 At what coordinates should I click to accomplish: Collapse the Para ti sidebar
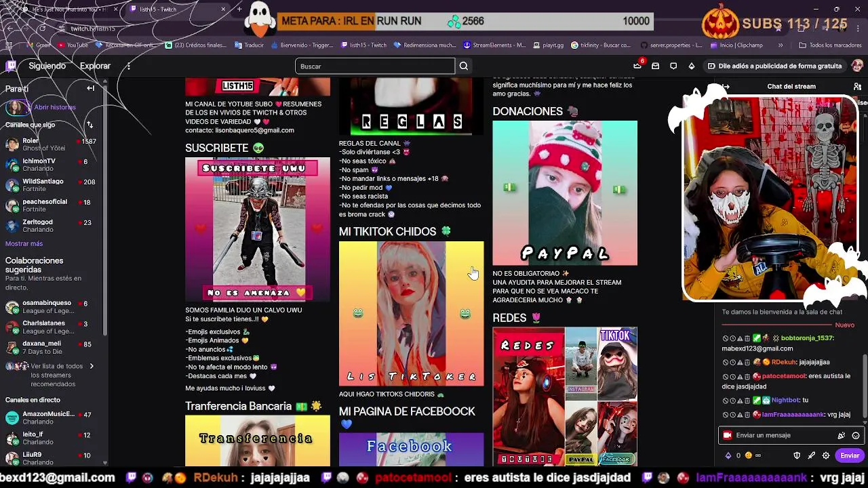click(90, 88)
